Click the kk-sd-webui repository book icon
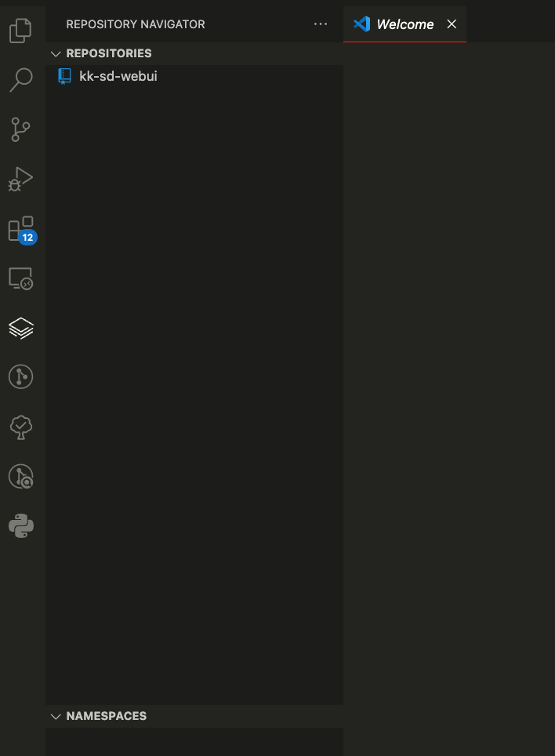Image resolution: width=555 pixels, height=756 pixels. tap(64, 76)
